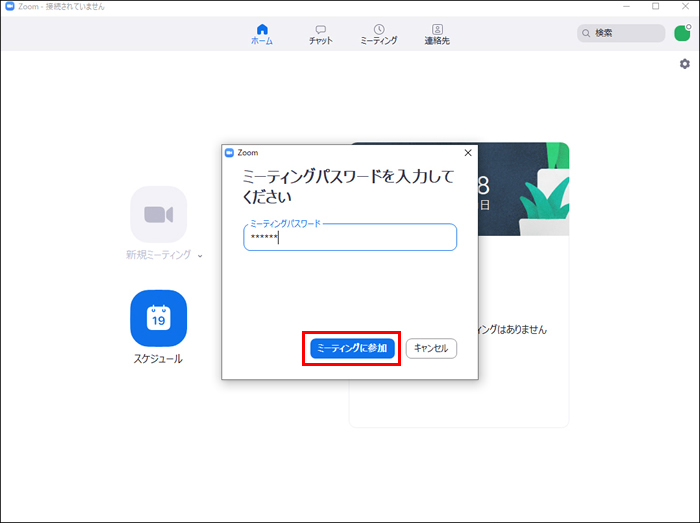700x523 pixels.
Task: Open the ホーム tab
Action: point(262,34)
